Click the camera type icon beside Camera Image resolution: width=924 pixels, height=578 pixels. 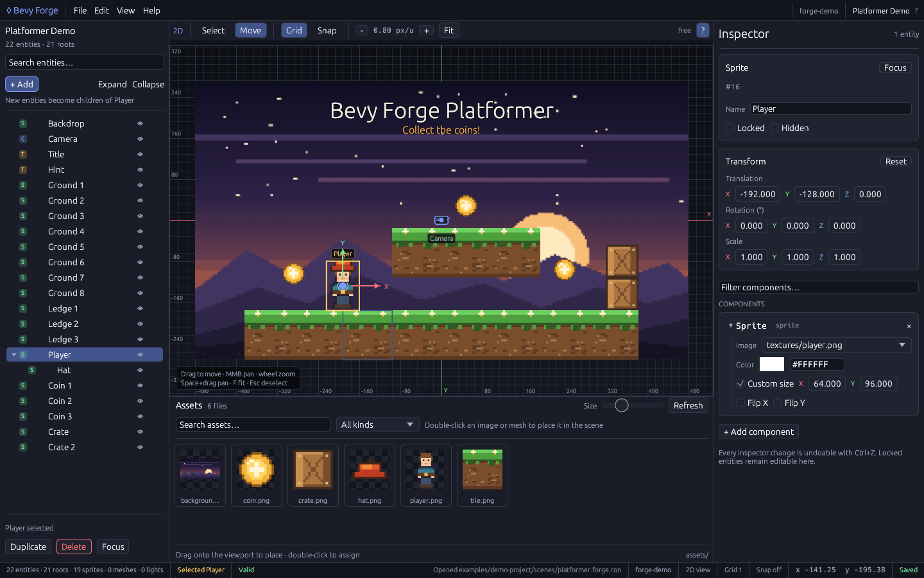click(x=23, y=139)
